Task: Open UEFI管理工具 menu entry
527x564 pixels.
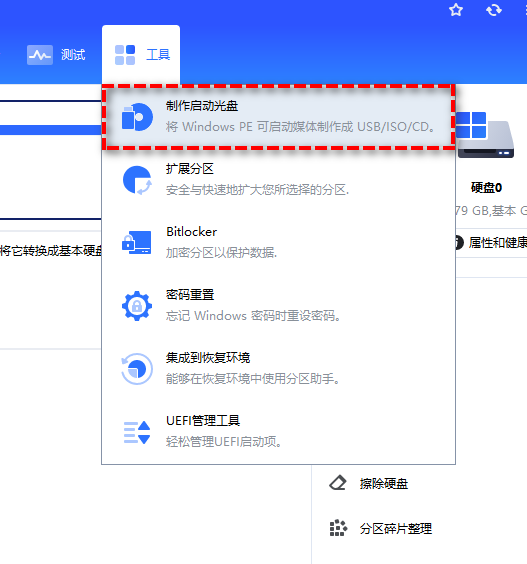Action: point(278,431)
